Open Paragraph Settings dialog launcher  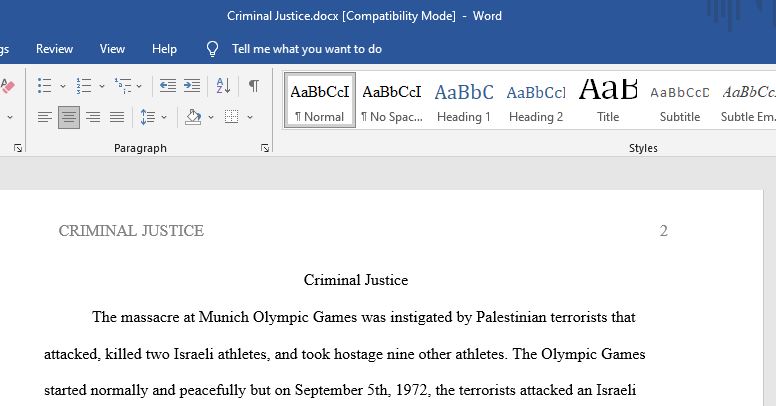click(265, 148)
